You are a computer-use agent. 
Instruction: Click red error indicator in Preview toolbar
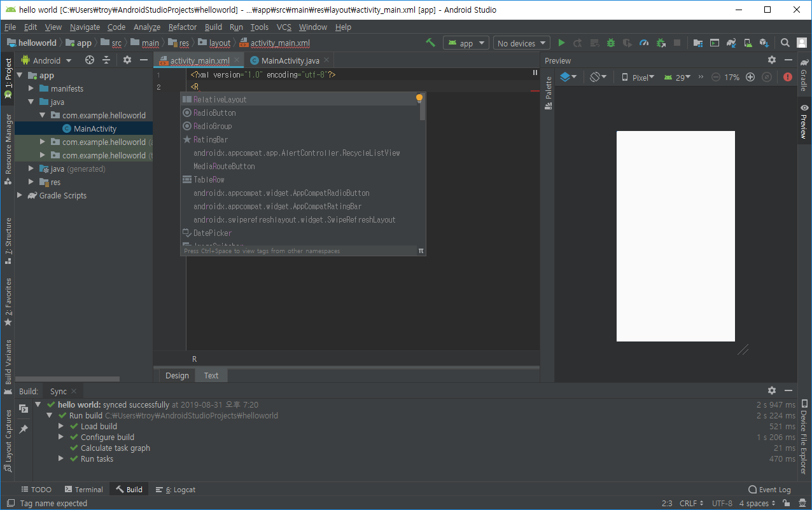[788, 77]
